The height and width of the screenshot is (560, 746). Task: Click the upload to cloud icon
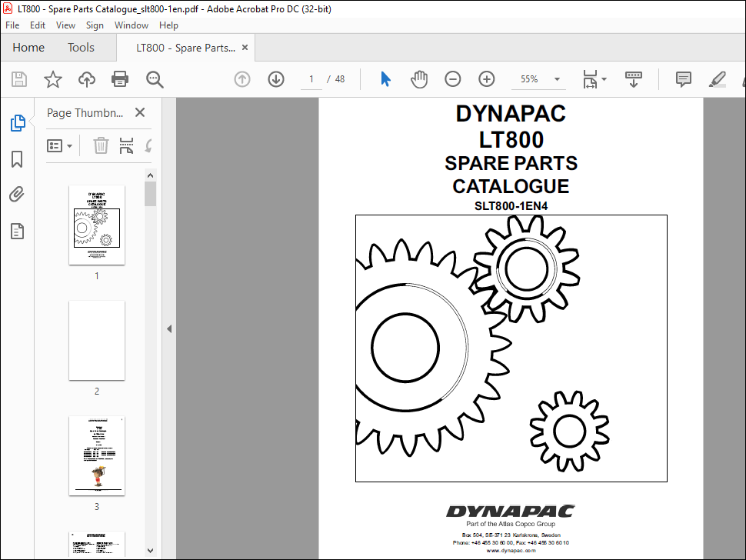(x=87, y=79)
